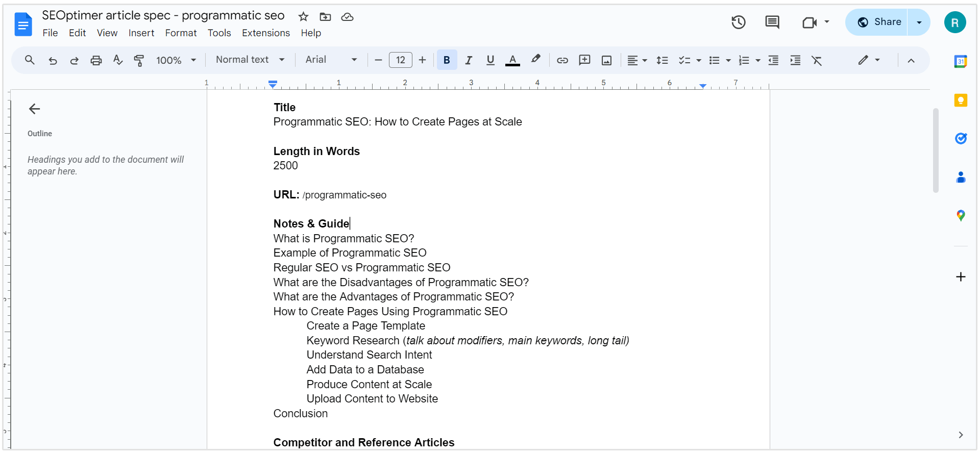Close the outline with back arrow
Screen dimensions: 980x454
[34, 109]
